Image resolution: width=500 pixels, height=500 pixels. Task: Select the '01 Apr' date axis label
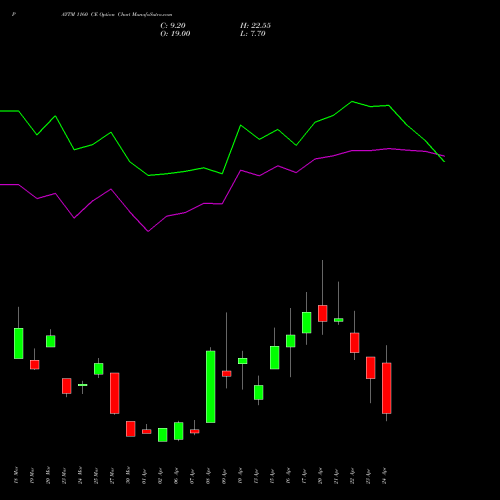pos(144,476)
